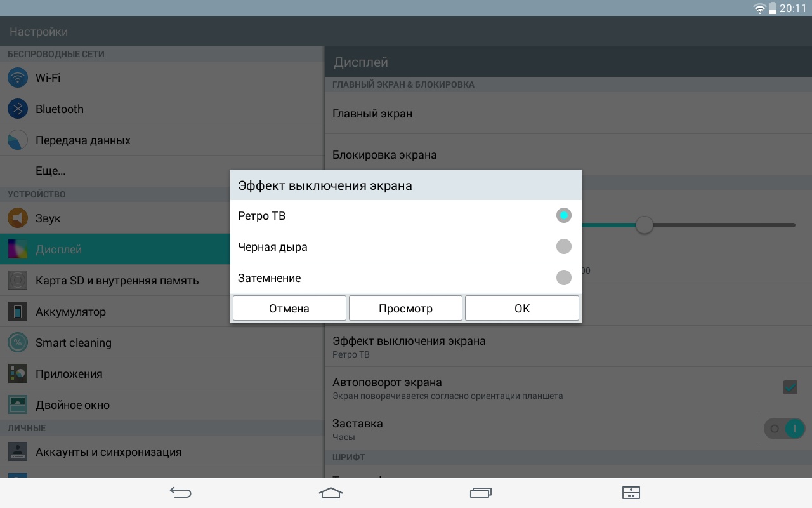Expand the Еще... wireless options

coord(51,171)
